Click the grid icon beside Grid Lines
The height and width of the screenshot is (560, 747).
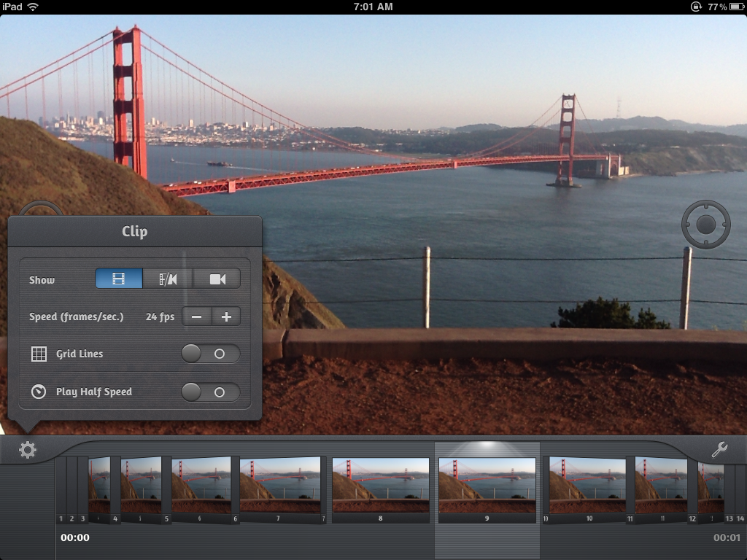coord(39,354)
